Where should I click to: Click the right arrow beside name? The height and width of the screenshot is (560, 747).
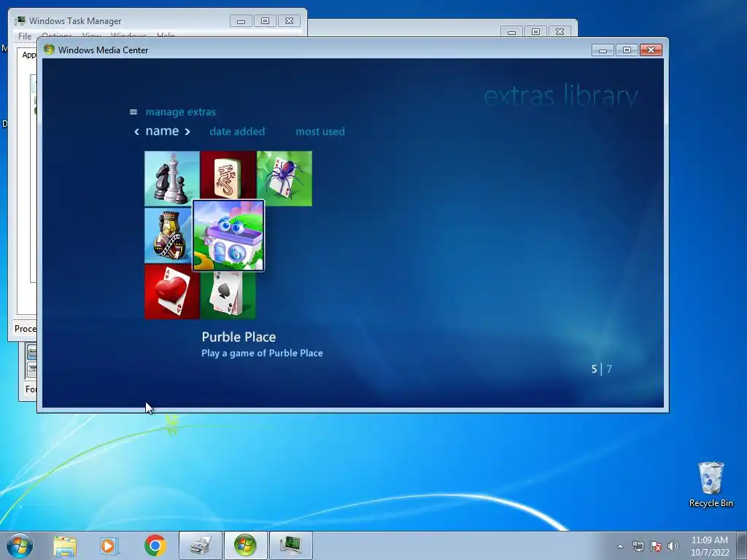point(187,132)
